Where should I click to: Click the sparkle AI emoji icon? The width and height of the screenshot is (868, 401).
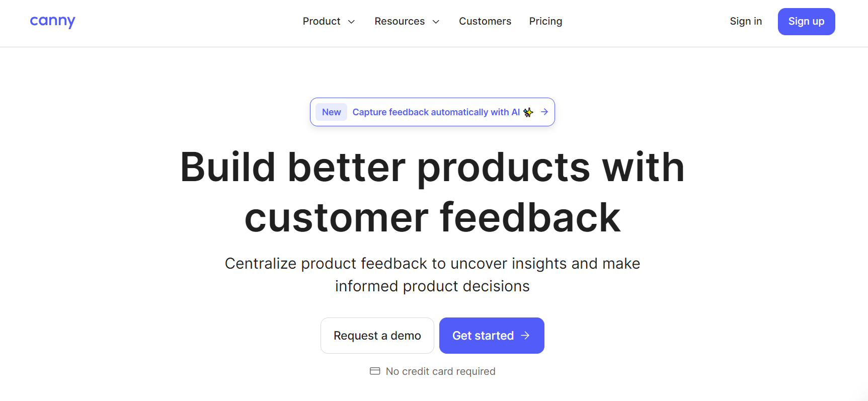[528, 112]
